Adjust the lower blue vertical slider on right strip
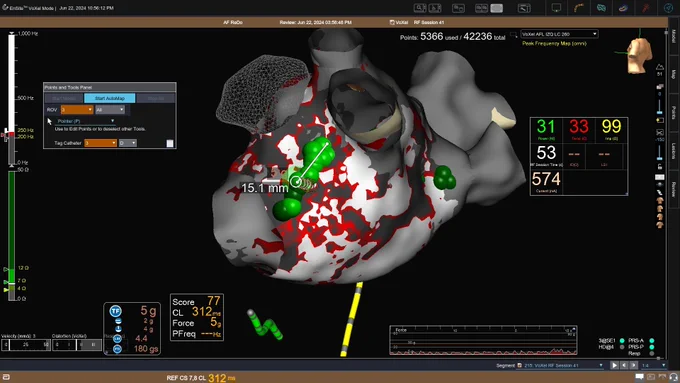The height and width of the screenshot is (383, 680). tap(660, 153)
